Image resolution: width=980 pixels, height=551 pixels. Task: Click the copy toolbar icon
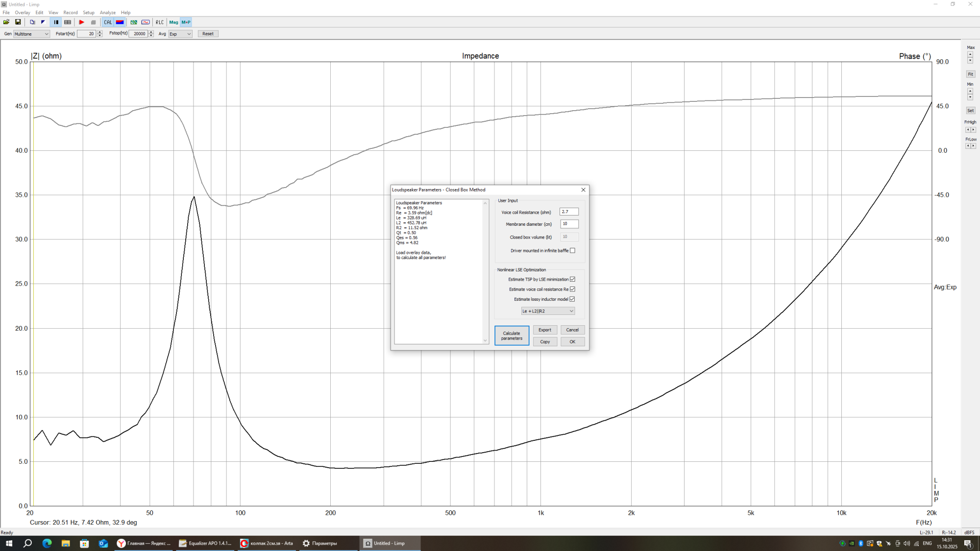(32, 22)
